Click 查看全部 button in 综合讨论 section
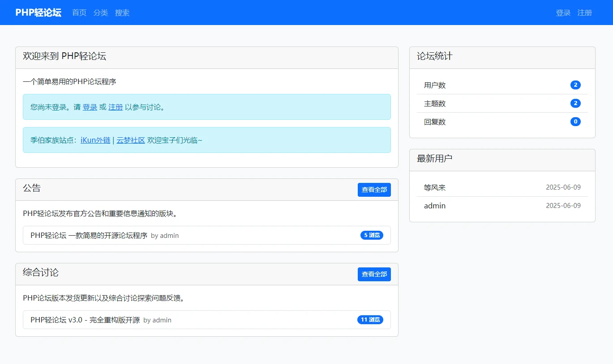This screenshot has height=364, width=613. 374,274
